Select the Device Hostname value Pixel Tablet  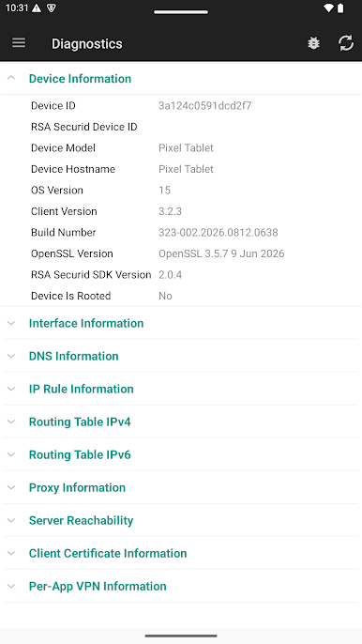pyautogui.click(x=186, y=169)
